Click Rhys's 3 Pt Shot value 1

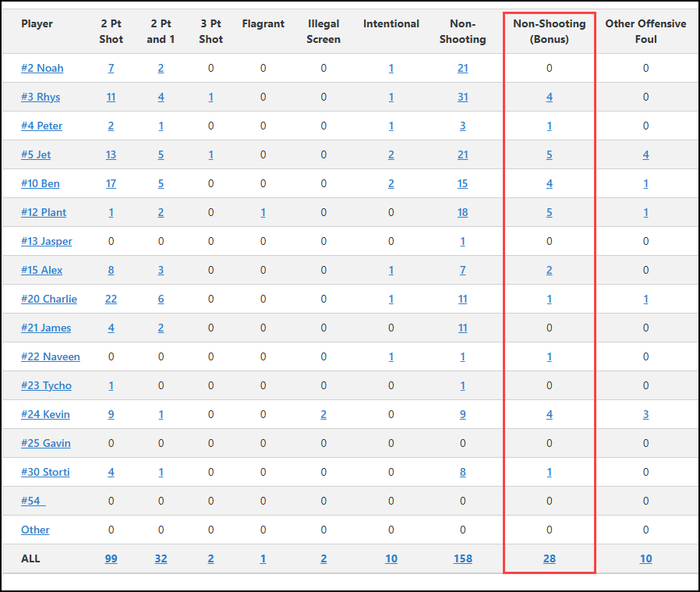[210, 97]
